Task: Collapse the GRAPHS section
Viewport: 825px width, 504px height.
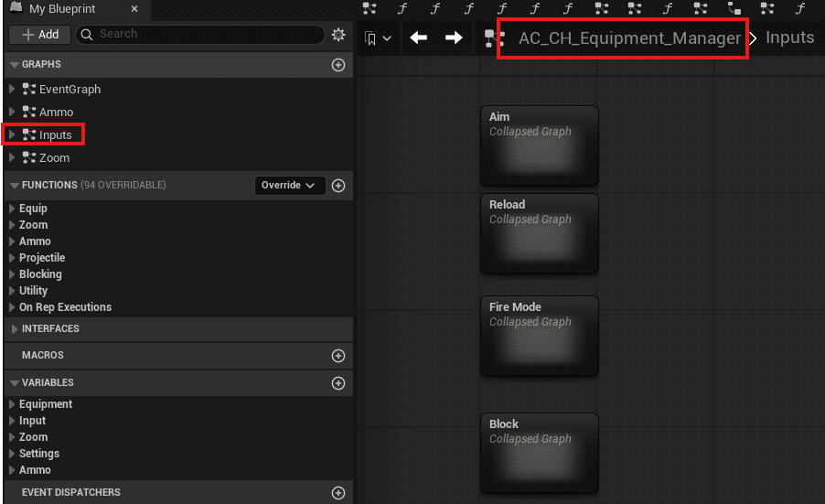Action: [15, 65]
